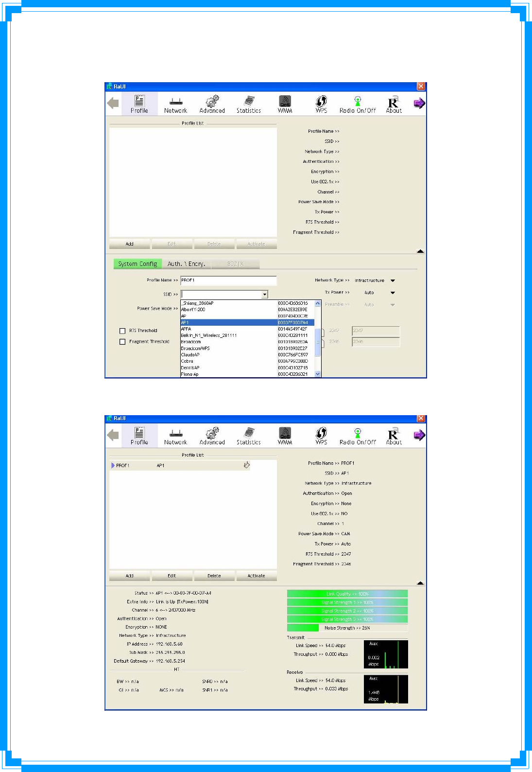Click gray back arrow in window with SSID list

pyautogui.click(x=113, y=103)
